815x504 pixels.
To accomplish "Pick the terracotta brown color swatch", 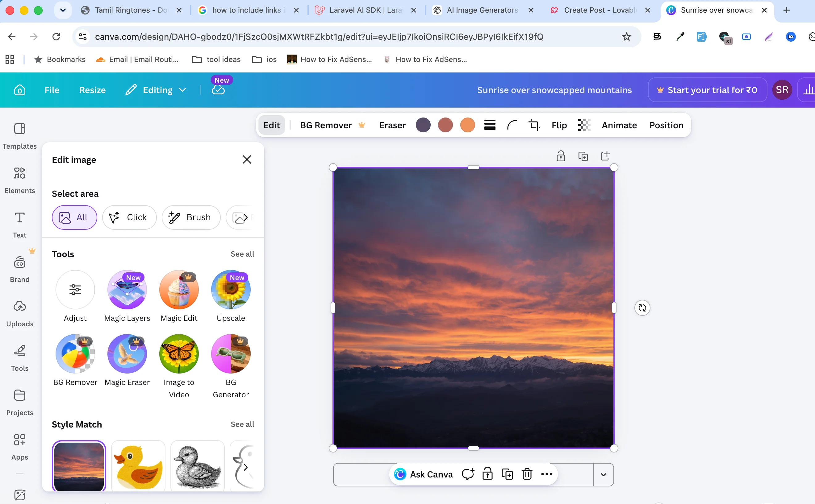I will 445,125.
